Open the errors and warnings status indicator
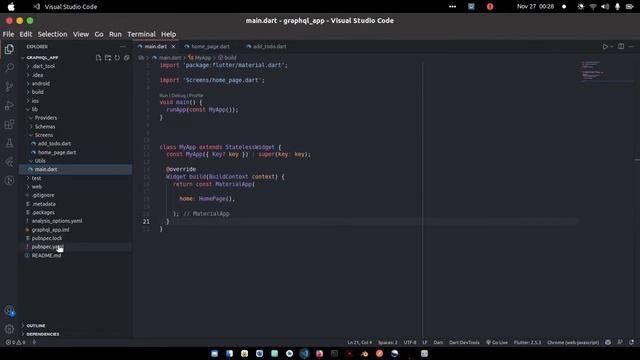The image size is (640, 360). (16, 342)
